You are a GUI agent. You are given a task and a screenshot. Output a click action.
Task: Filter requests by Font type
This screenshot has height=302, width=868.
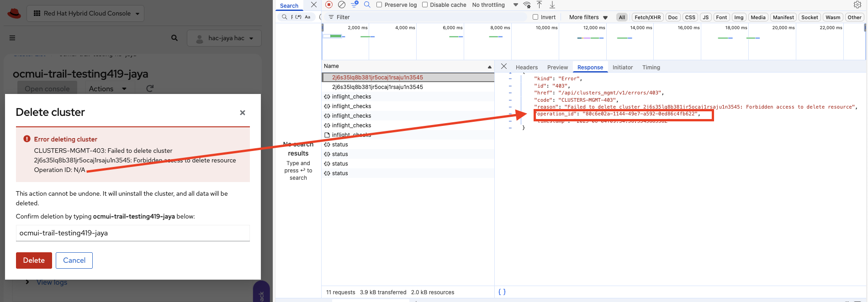pyautogui.click(x=721, y=17)
